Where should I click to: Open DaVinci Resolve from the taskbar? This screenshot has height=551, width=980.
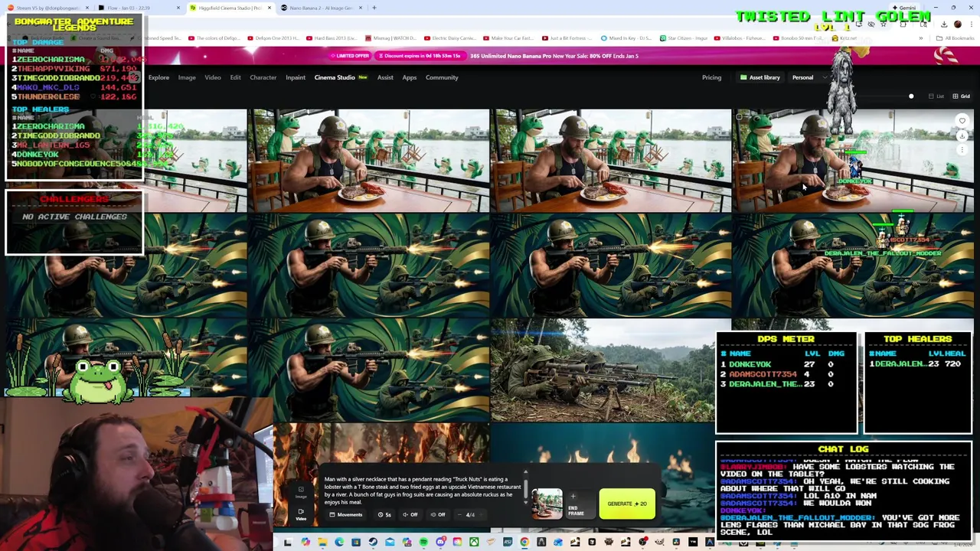[x=675, y=543]
